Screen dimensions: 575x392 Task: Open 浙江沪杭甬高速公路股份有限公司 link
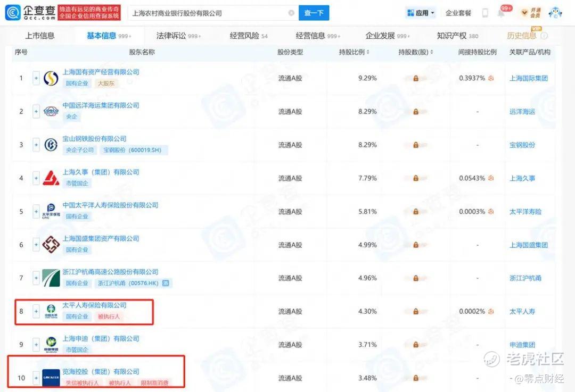tap(110, 272)
